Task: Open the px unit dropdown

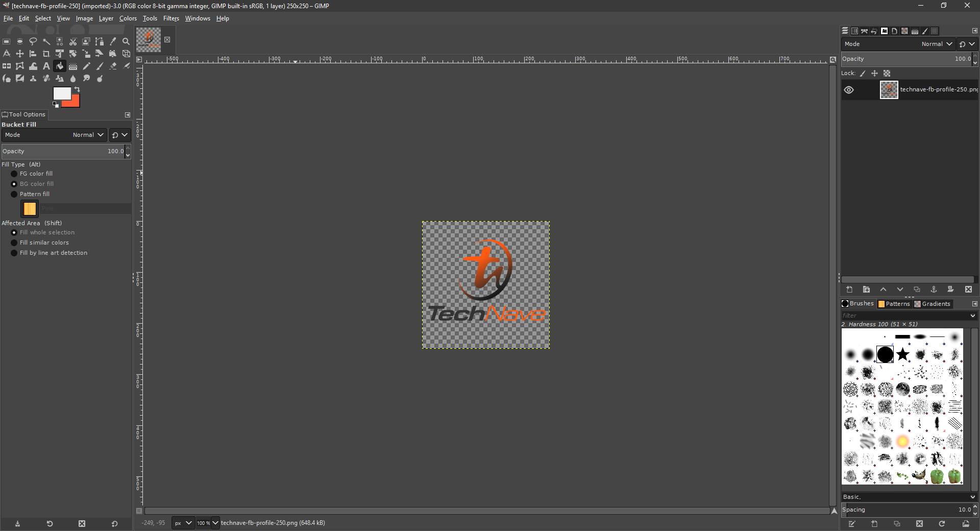Action: click(x=183, y=523)
